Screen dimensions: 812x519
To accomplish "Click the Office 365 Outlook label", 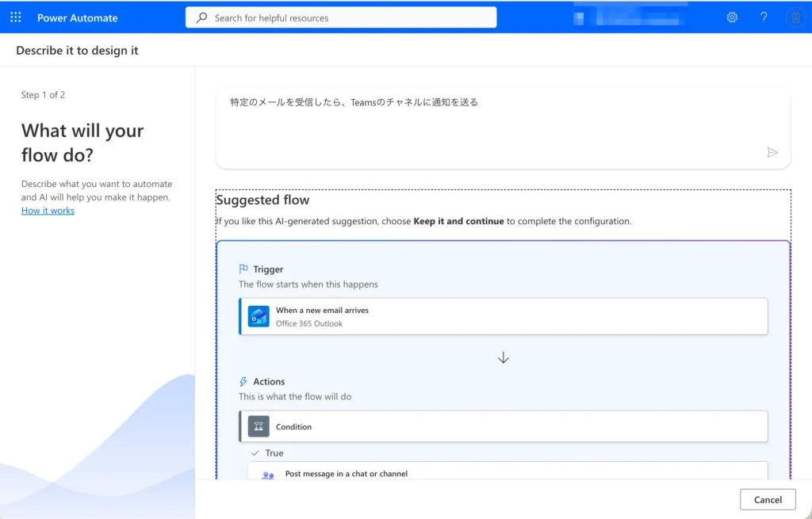I will [x=308, y=323].
